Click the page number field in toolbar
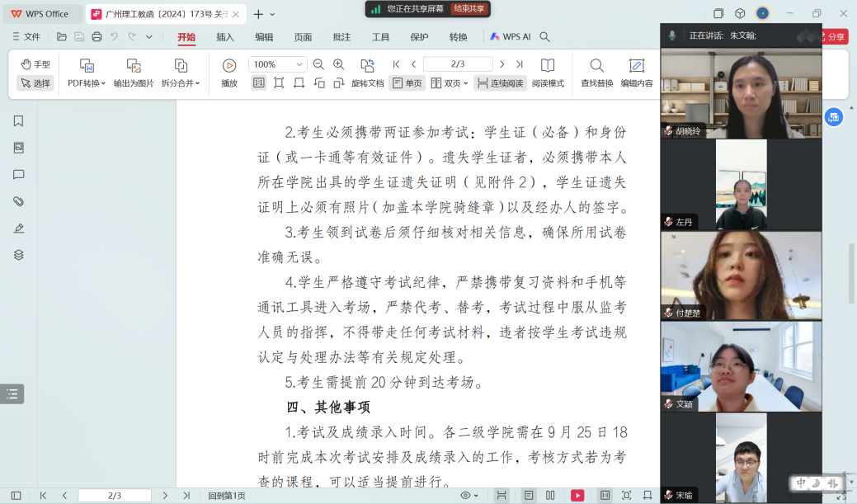Viewport: 857px width, 504px height. tap(457, 64)
